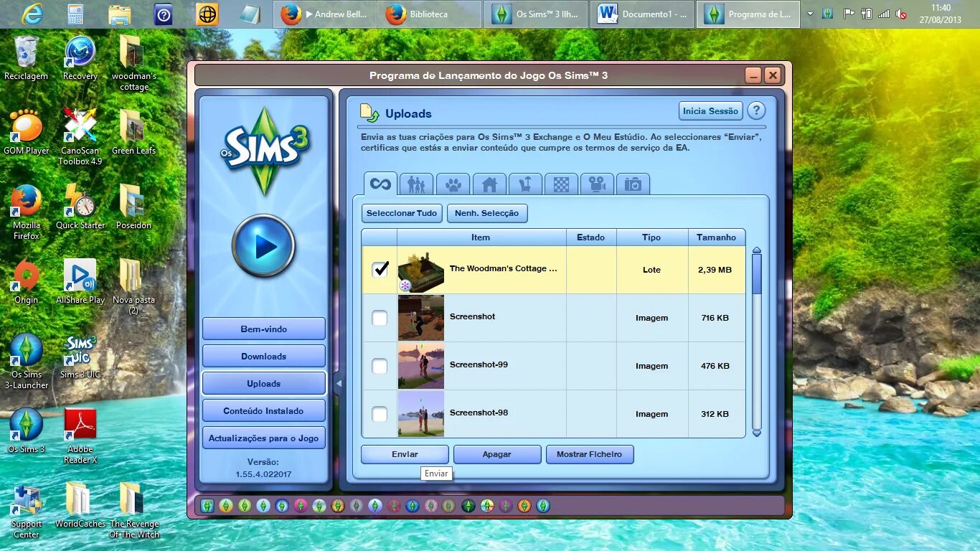Switch to the Sims households tab

[416, 184]
